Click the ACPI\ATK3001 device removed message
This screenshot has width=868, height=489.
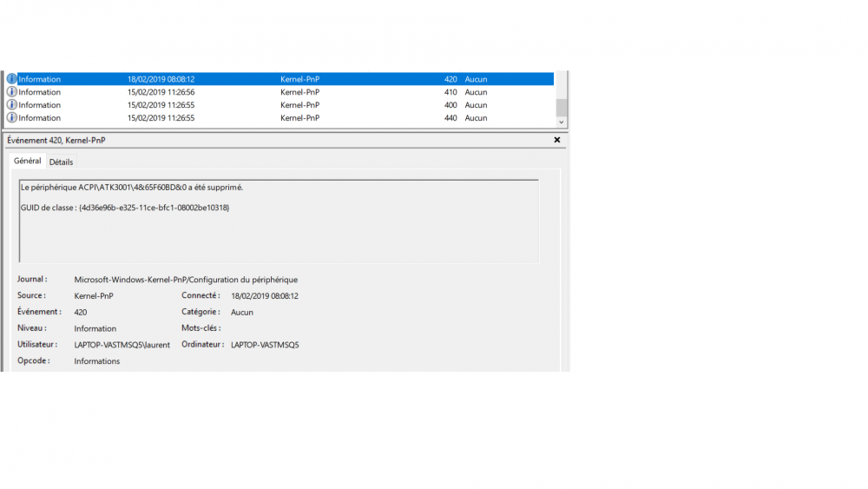pos(132,188)
